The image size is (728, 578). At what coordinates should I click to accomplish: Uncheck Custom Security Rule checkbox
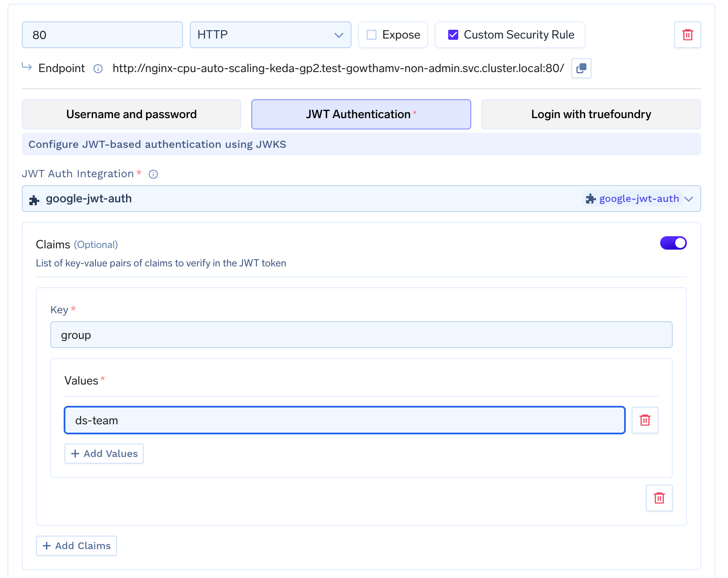click(453, 35)
